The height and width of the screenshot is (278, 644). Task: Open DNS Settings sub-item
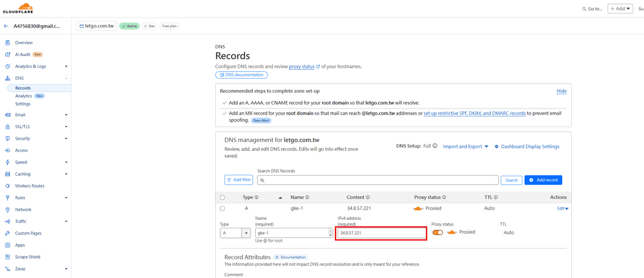click(x=23, y=104)
